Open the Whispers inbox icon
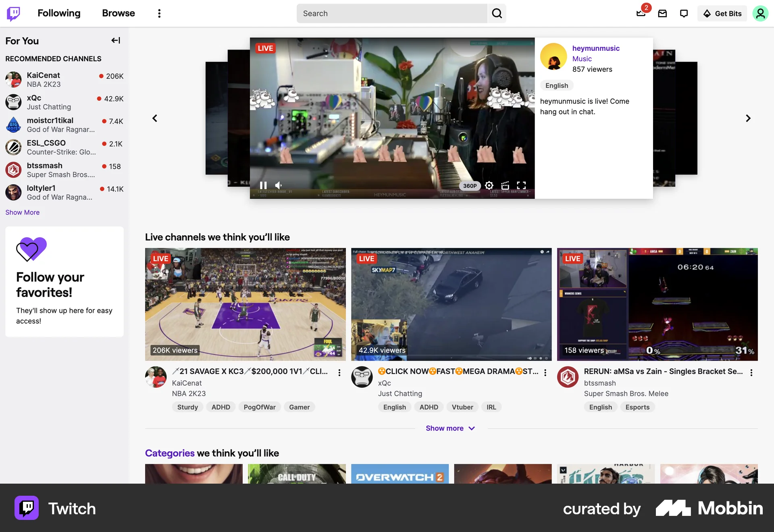The width and height of the screenshot is (774, 532). (x=662, y=13)
